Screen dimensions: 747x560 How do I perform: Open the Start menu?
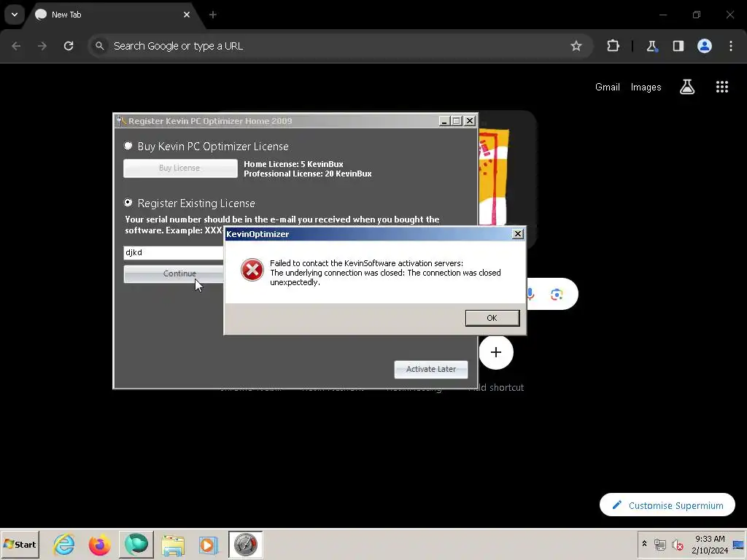pyautogui.click(x=20, y=544)
